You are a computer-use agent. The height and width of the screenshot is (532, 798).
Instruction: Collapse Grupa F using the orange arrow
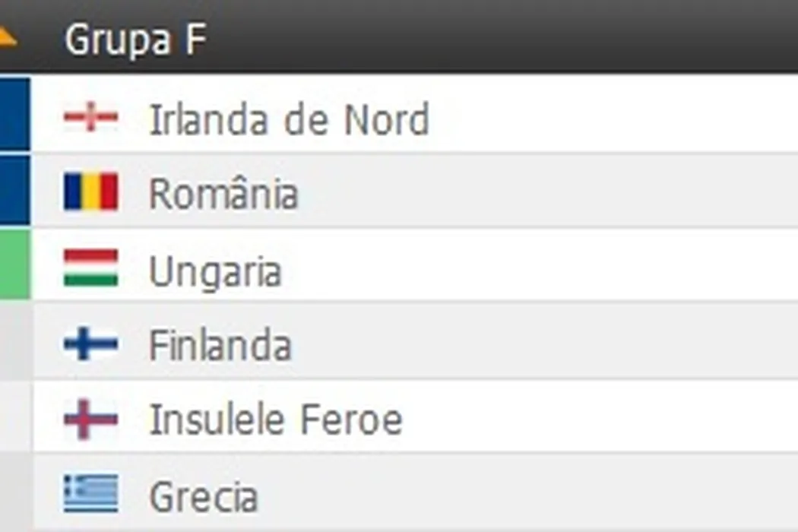(x=8, y=36)
